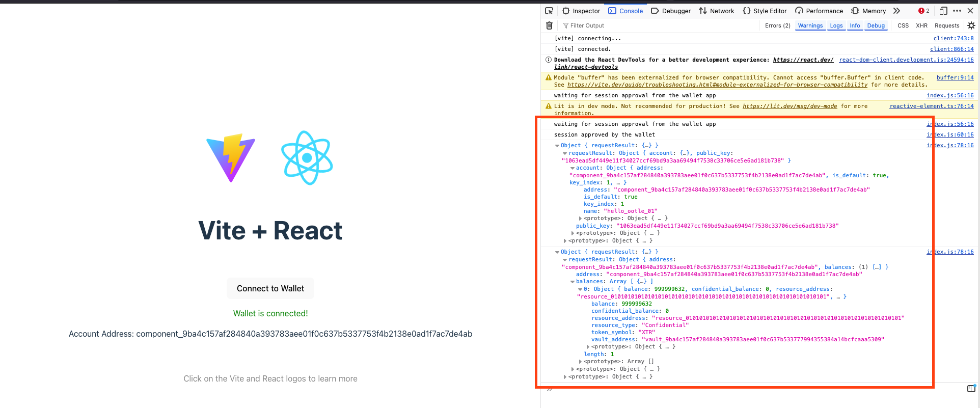Open source link buffer:9:14
The height and width of the screenshot is (408, 980).
click(955, 78)
